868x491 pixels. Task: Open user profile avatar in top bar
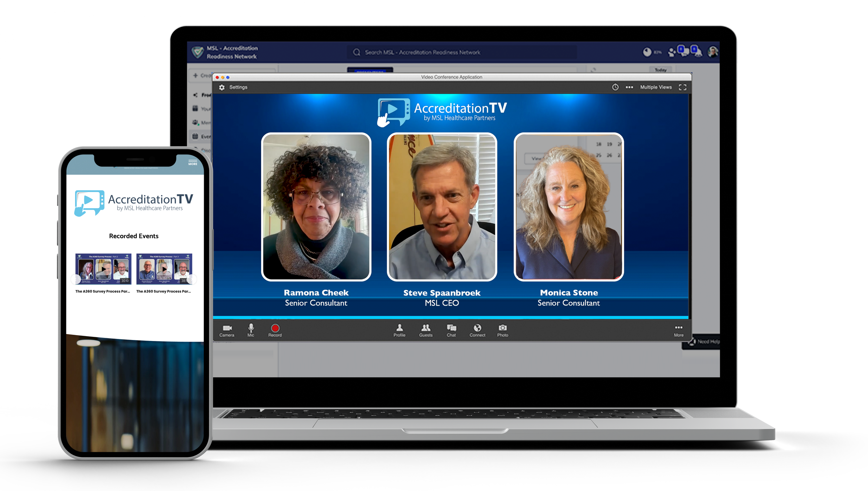coord(713,52)
